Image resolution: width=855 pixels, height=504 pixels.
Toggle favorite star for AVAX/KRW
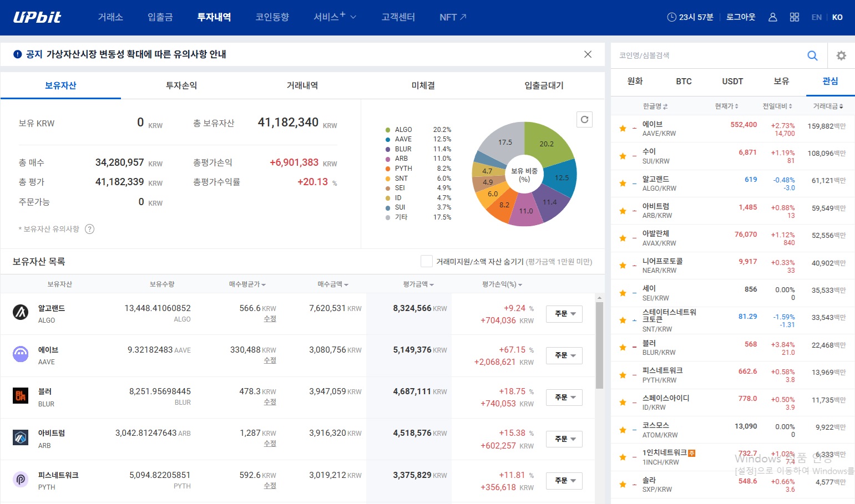point(623,238)
